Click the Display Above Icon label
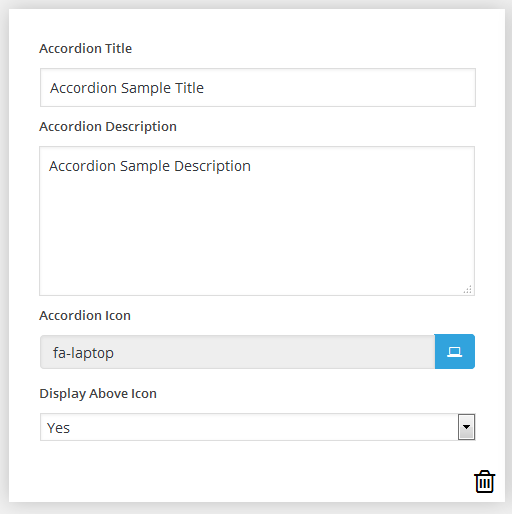Image resolution: width=512 pixels, height=514 pixels. (98, 394)
